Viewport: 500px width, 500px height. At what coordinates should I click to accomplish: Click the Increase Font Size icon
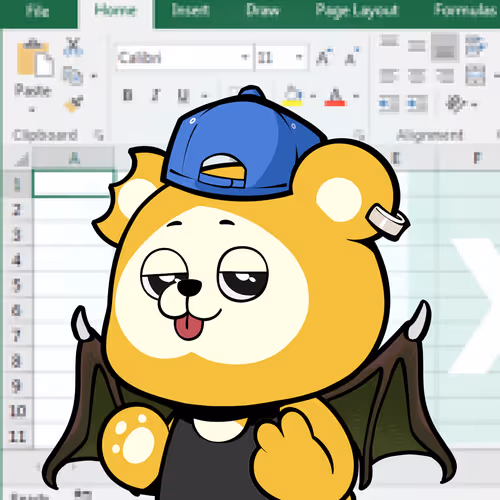point(324,57)
